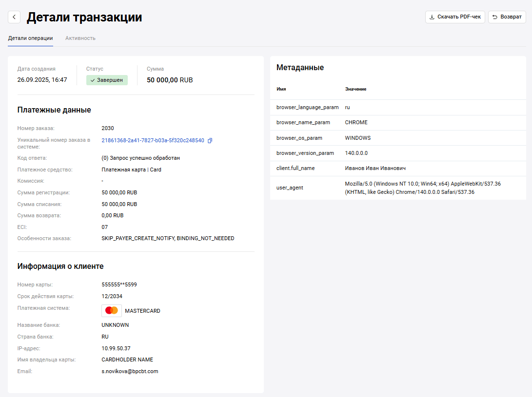Click the Имя column header
The image size is (532, 397).
click(x=281, y=89)
